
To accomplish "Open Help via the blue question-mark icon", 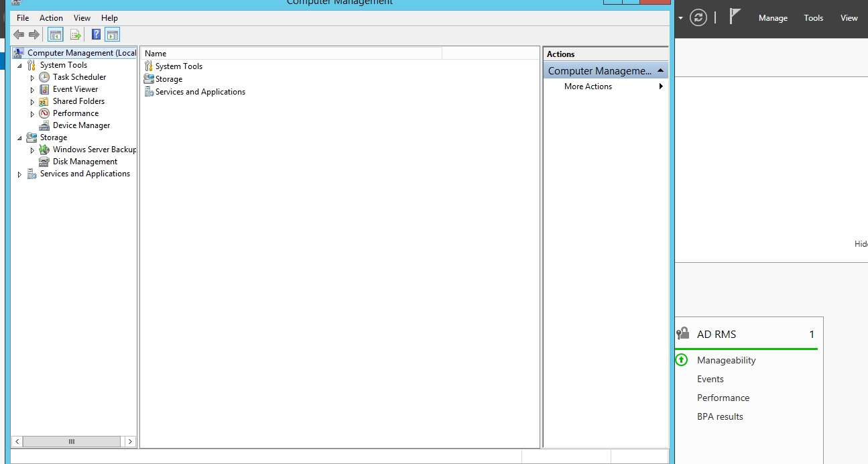I will 96,35.
